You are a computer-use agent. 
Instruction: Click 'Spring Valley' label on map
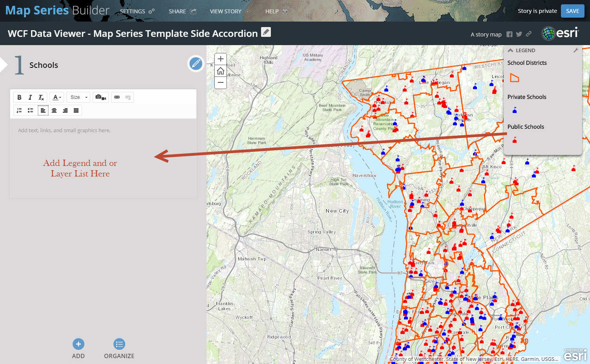[321, 232]
